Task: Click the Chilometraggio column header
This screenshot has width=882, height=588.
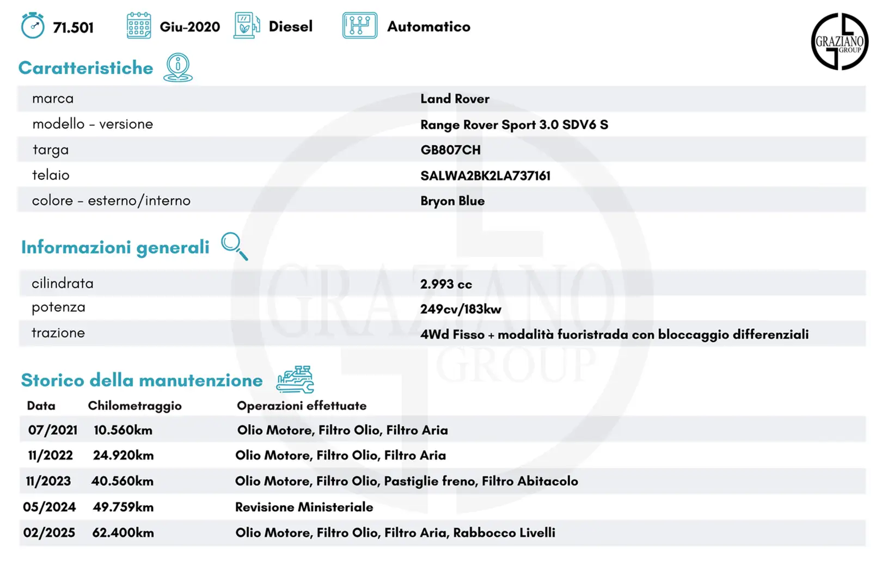Action: 134,406
